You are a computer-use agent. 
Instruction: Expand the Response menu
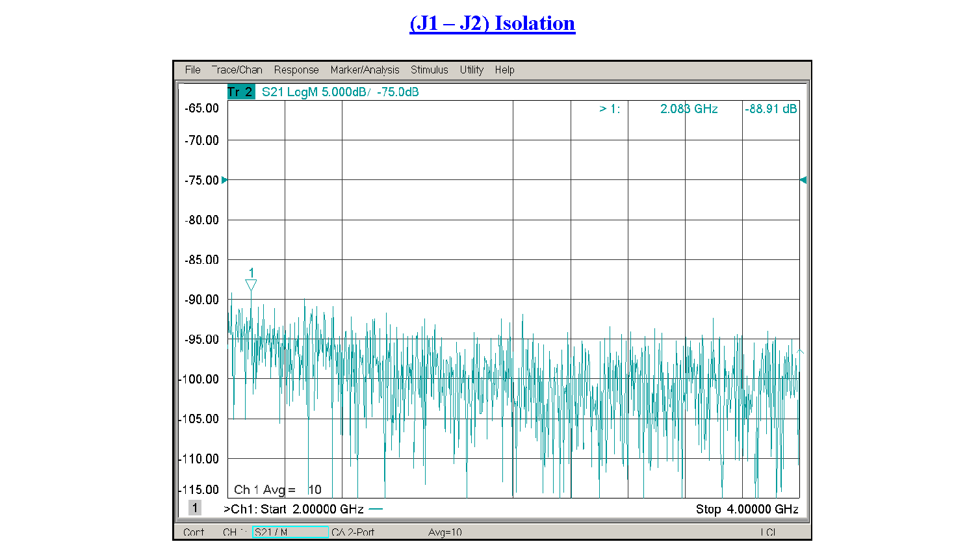(296, 70)
